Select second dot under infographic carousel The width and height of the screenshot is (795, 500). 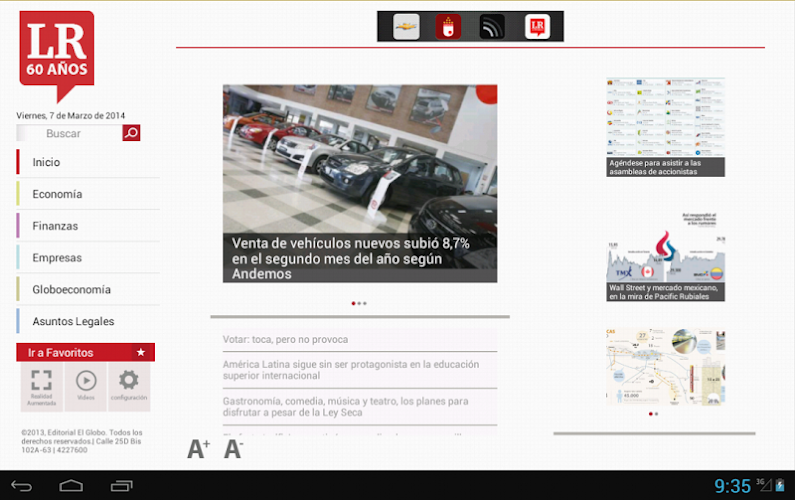[657, 414]
